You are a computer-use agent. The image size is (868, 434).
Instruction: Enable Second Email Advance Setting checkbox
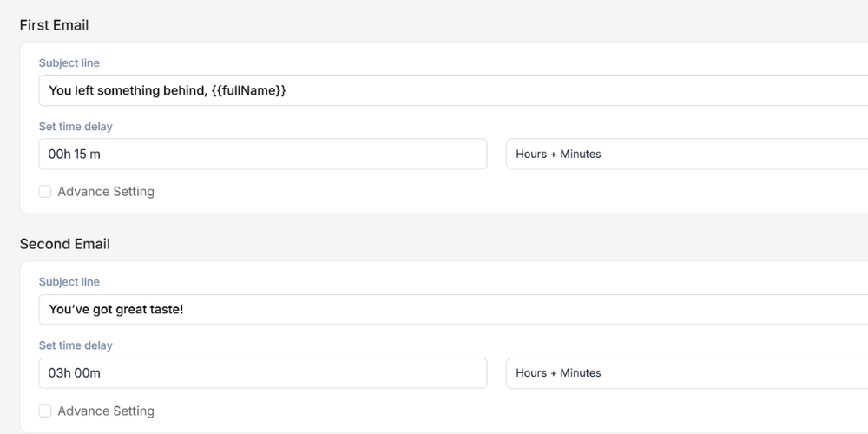45,411
